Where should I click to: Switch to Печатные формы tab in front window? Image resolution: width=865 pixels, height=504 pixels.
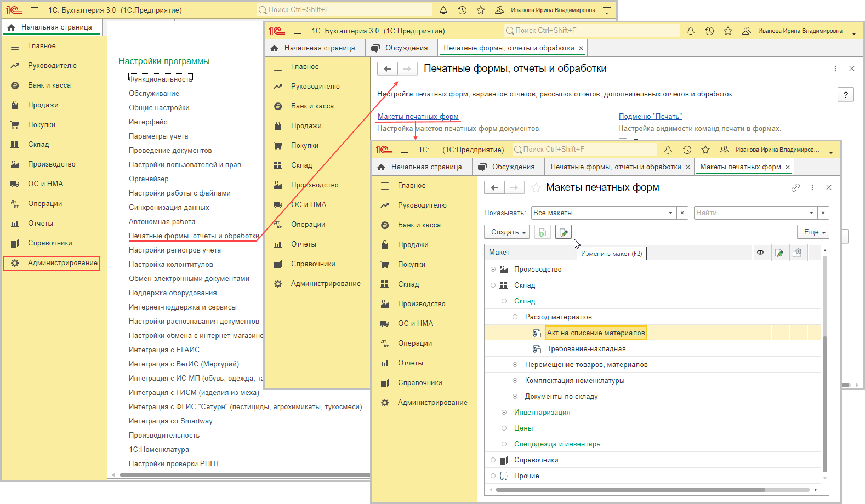pyautogui.click(x=616, y=167)
